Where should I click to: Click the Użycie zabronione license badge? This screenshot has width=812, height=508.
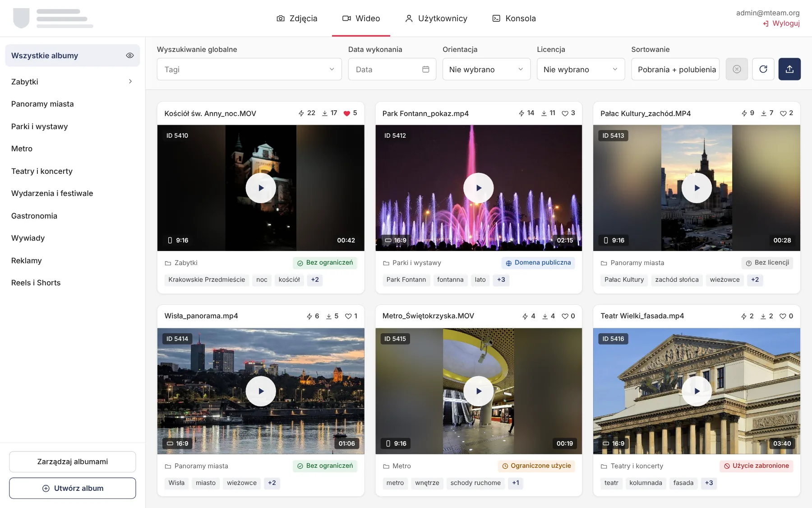757,466
